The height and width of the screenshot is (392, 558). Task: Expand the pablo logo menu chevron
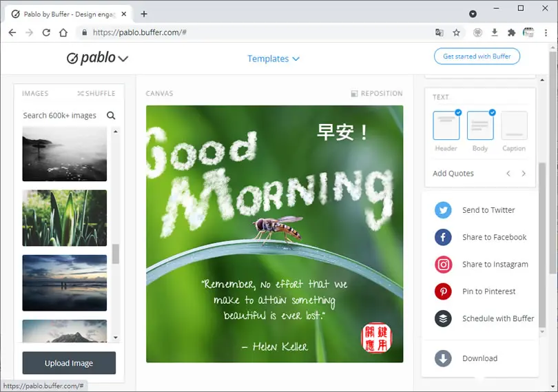pyautogui.click(x=123, y=59)
